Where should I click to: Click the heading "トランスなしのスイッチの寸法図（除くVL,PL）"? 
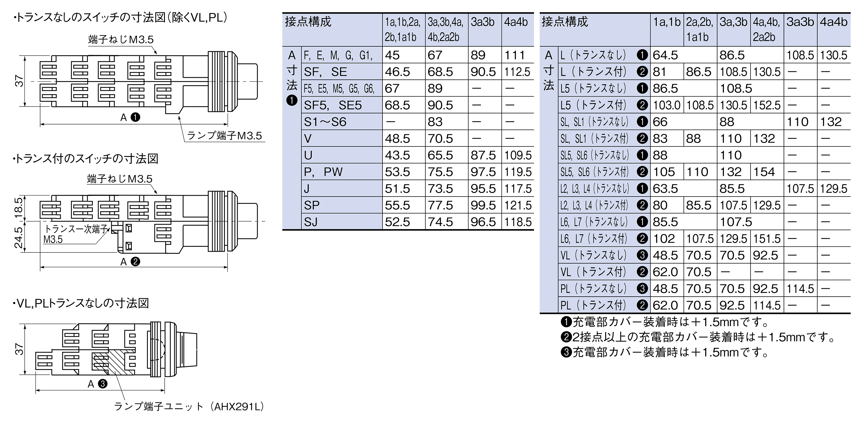click(x=121, y=18)
